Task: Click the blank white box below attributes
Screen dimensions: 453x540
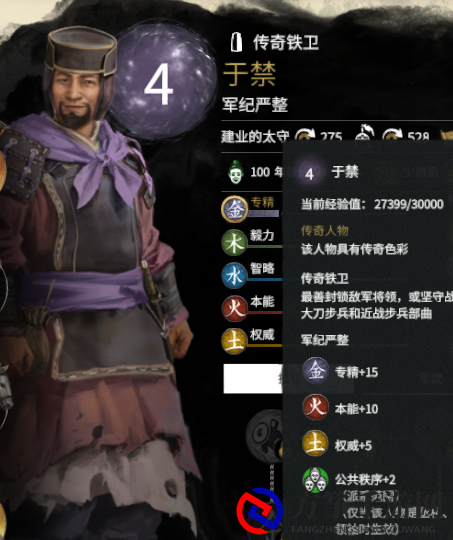Action: coord(253,378)
